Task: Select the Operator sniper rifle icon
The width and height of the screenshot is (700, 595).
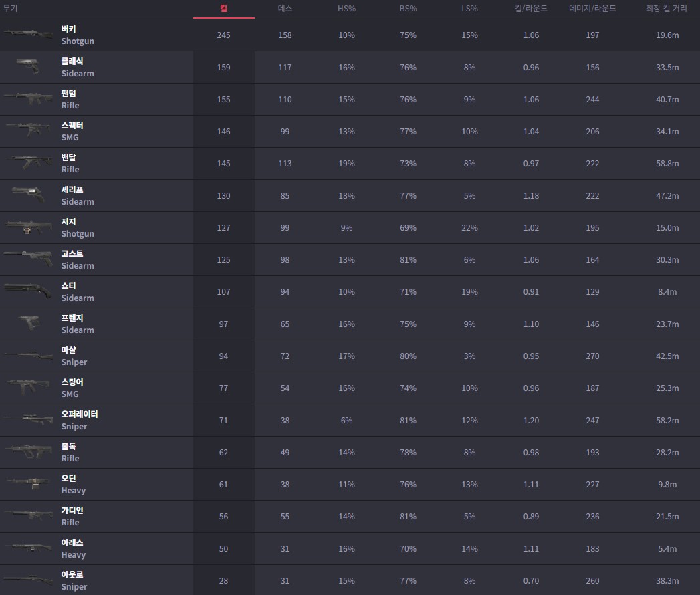Action: pos(28,419)
